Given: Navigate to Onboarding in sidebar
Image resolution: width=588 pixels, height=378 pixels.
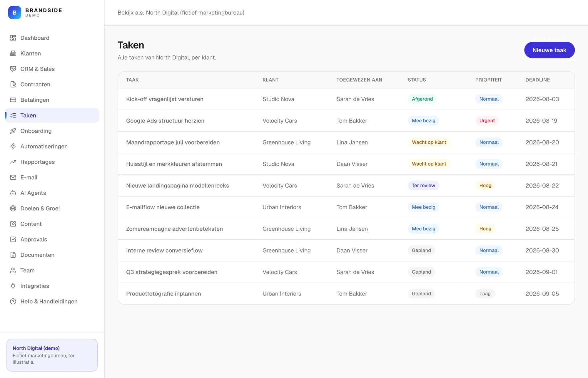Looking at the screenshot, I should [x=52, y=131].
